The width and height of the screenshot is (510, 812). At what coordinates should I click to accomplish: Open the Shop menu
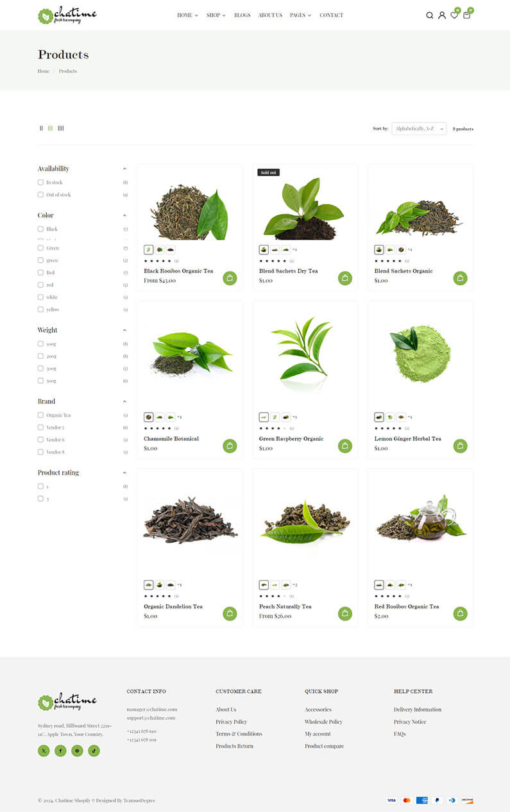(x=216, y=15)
